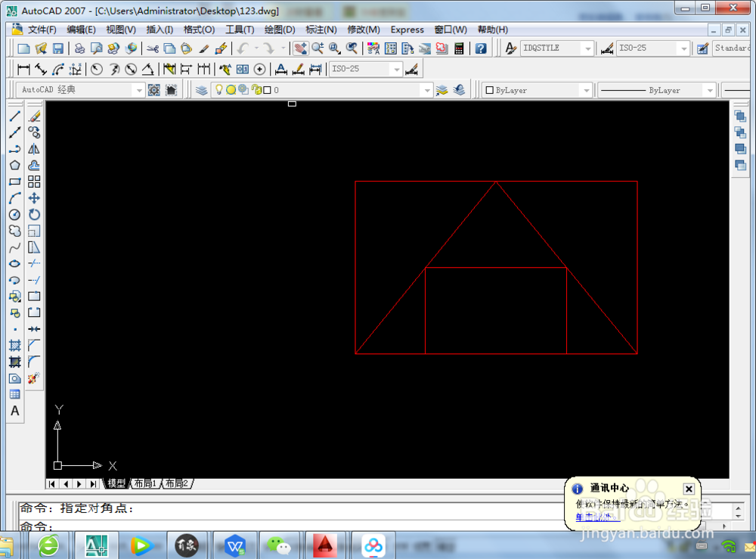Viewport: 756px width, 559px height.
Task: Expand the IDQSTYLE text style dropdown
Action: click(x=587, y=48)
